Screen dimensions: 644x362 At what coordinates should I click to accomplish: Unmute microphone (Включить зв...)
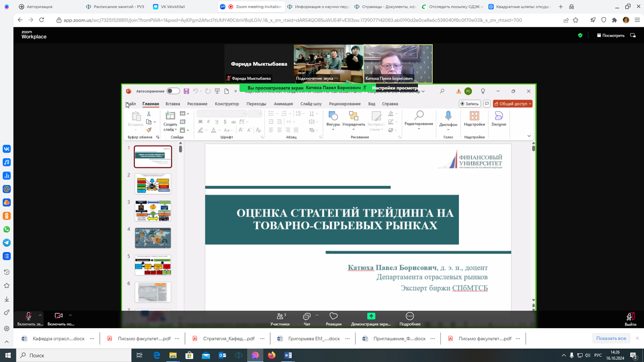(28, 319)
